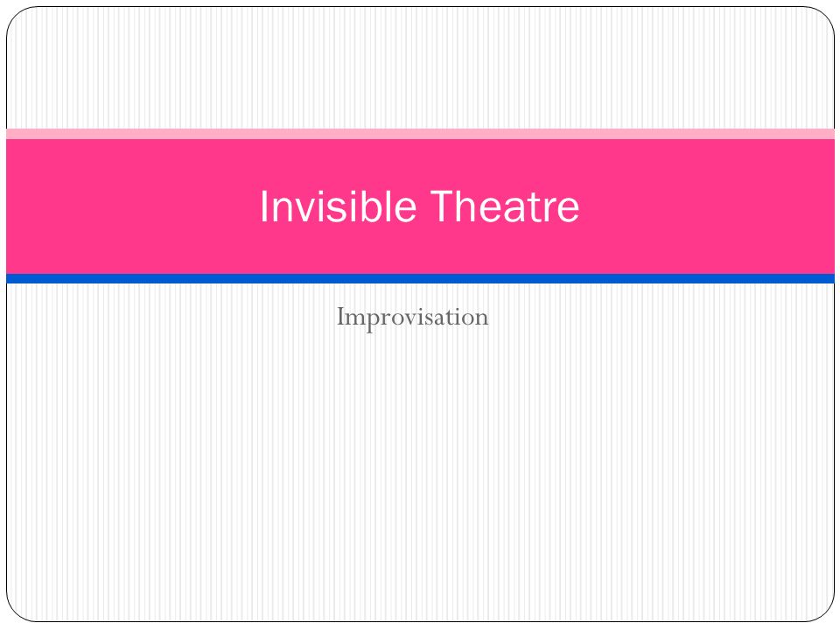Click blank background left of "Improvisation"
Screen dimensions: 840x630
click(171, 318)
